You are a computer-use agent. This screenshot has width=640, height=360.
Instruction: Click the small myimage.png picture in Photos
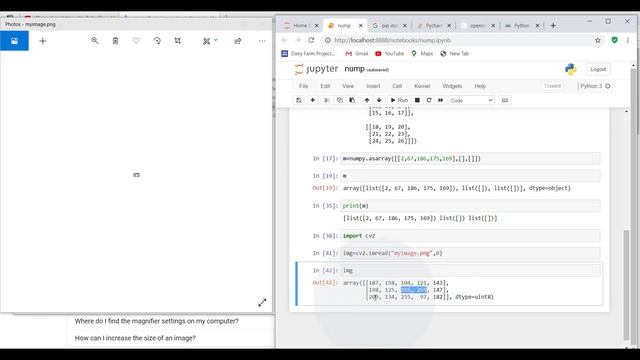[x=136, y=175]
